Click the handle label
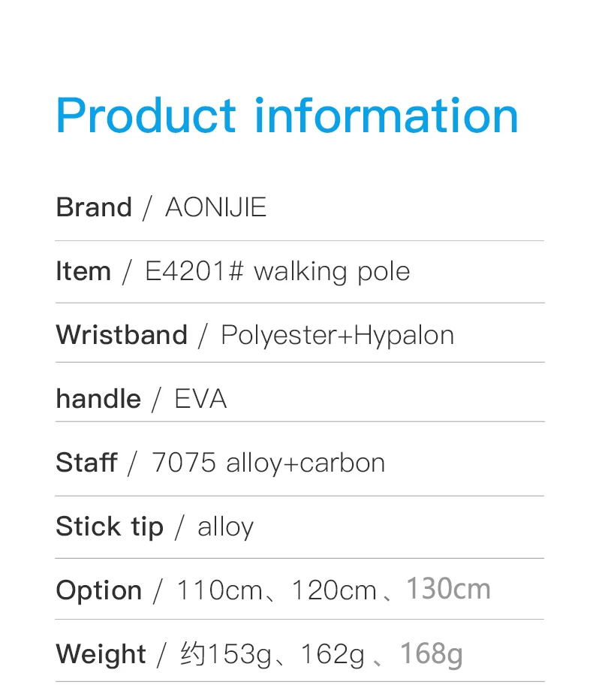The height and width of the screenshot is (700, 593). click(98, 399)
